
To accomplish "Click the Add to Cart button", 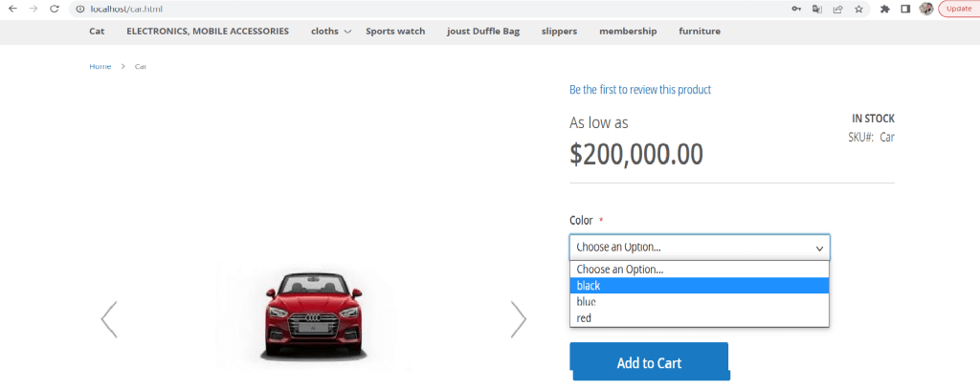I will (x=649, y=362).
